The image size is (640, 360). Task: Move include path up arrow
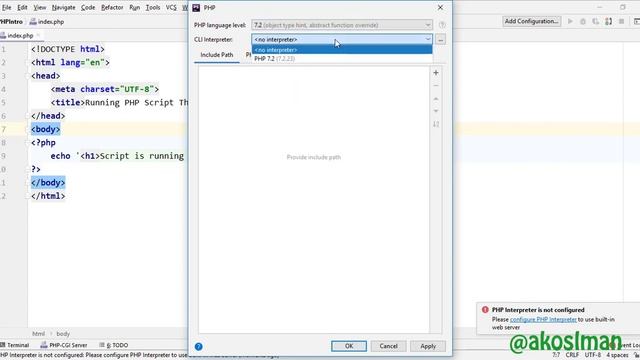click(x=436, y=99)
